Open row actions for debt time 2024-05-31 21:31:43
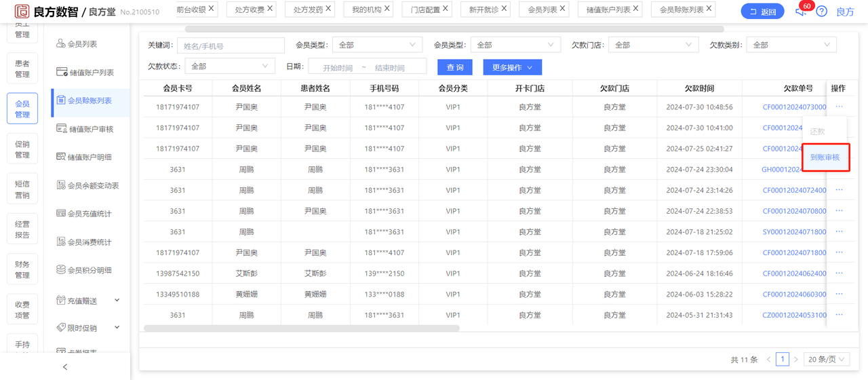 839,315
